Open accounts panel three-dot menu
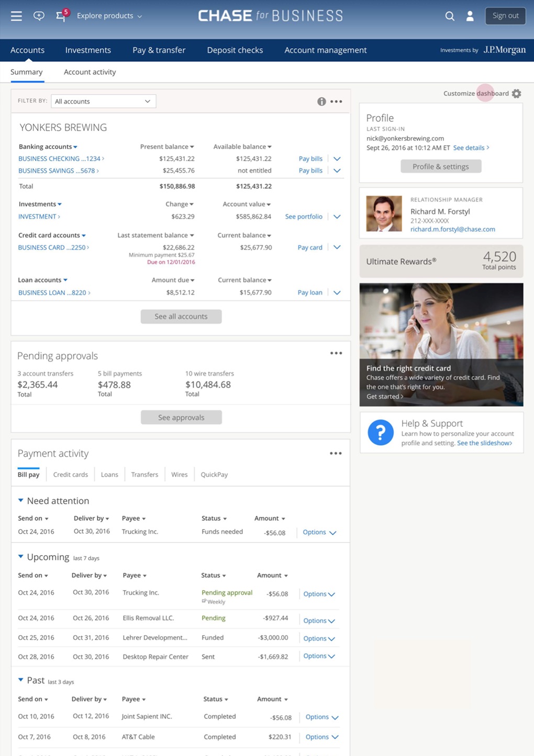Image resolution: width=534 pixels, height=756 pixels. pyautogui.click(x=336, y=101)
